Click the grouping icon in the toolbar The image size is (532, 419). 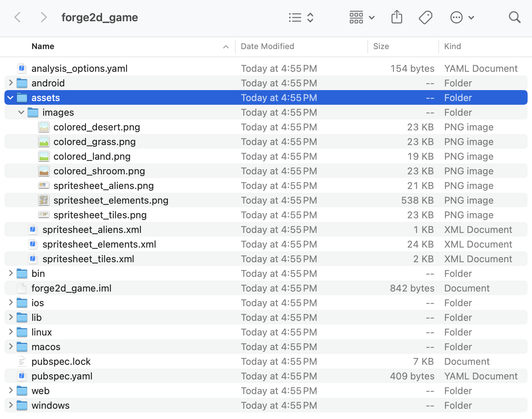pos(356,17)
